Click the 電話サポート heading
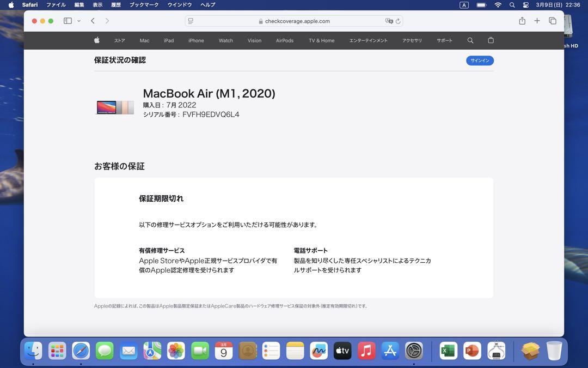This screenshot has height=368, width=588. (310, 250)
